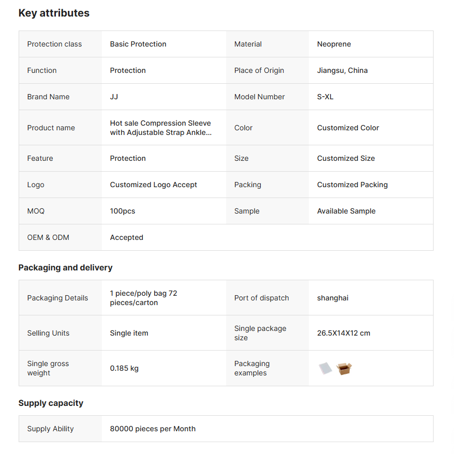476x454 pixels.
Task: Select the Customized Logo Accept text
Action: [x=153, y=185]
